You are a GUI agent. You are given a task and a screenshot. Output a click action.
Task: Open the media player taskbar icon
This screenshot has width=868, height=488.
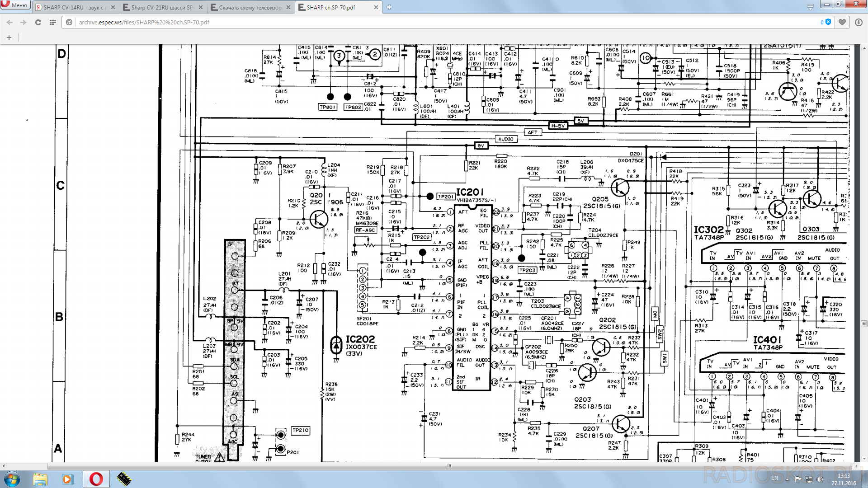click(67, 479)
